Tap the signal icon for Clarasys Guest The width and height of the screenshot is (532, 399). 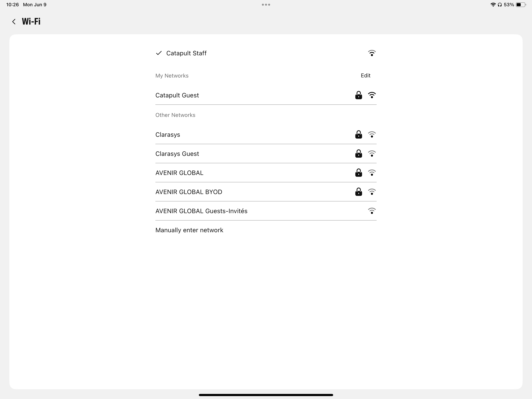point(372,154)
